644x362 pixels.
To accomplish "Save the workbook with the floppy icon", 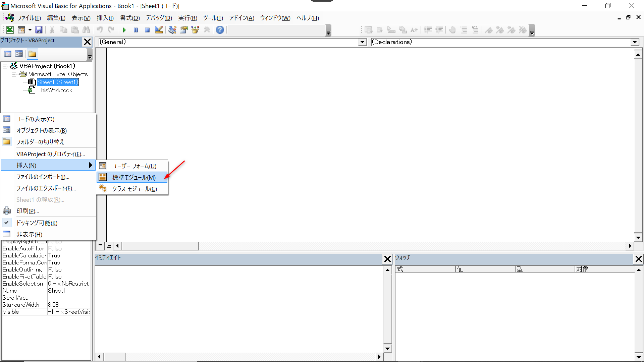I will [x=39, y=30].
